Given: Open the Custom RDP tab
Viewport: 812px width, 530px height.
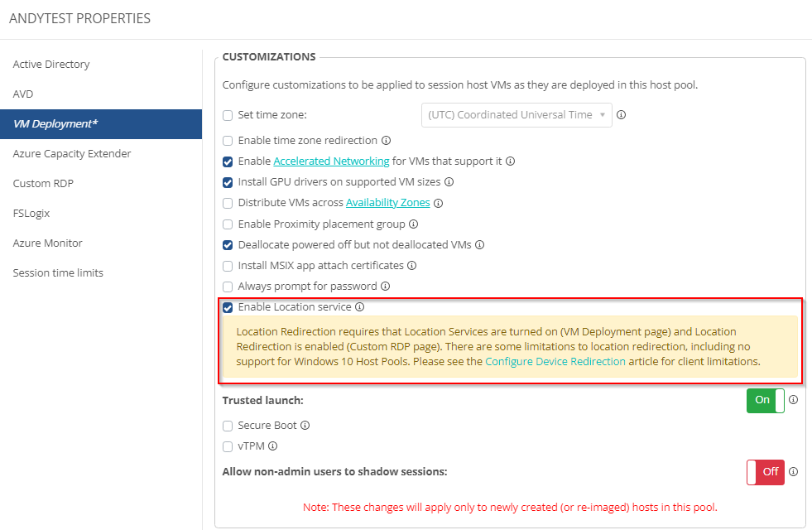Looking at the screenshot, I should (x=43, y=183).
